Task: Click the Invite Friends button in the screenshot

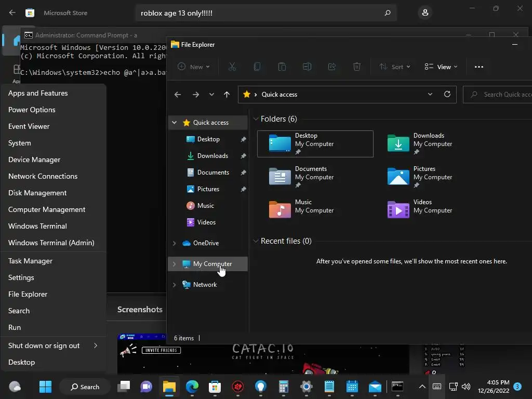Action: (161, 351)
